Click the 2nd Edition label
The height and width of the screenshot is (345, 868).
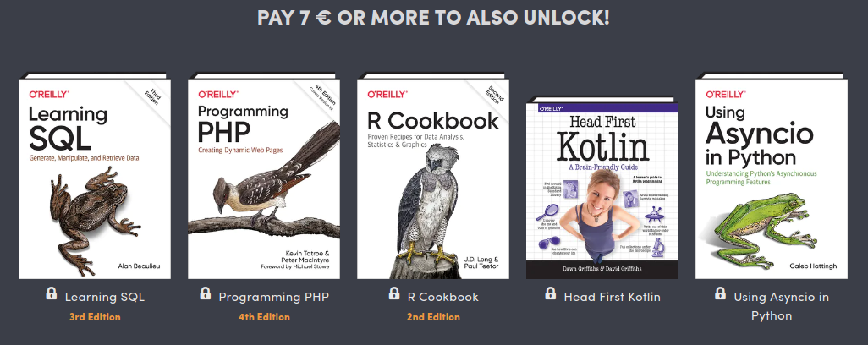433,317
